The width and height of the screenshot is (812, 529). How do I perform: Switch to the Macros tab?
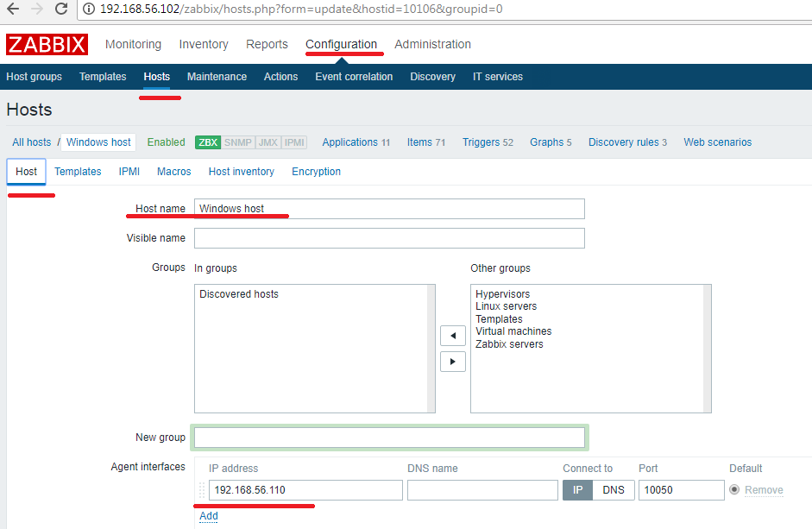tap(174, 172)
